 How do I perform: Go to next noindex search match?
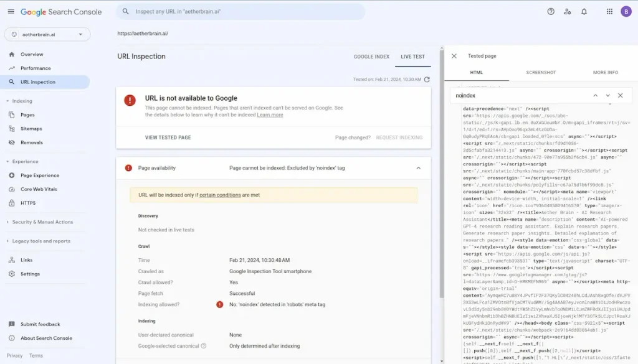[x=608, y=95]
